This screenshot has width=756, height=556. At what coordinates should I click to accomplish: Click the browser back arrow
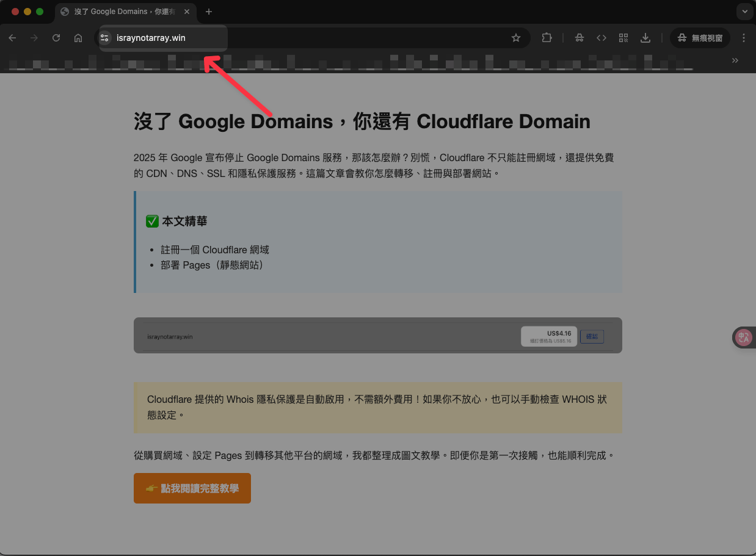[x=12, y=38]
